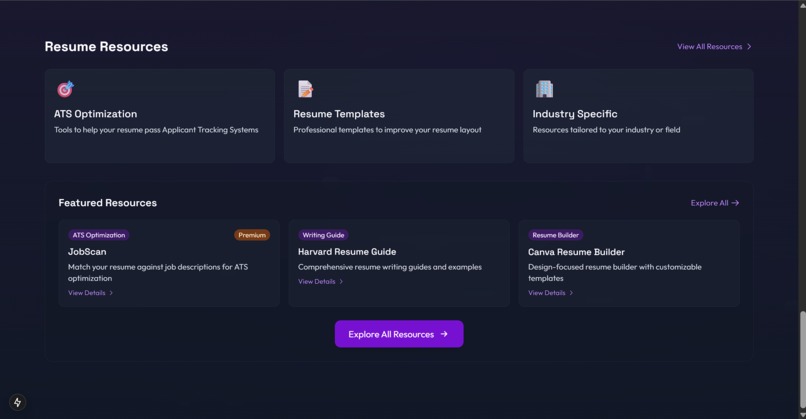Viewport: 806px width, 419px height.
Task: Click the Resume Templates document icon
Action: click(x=305, y=89)
